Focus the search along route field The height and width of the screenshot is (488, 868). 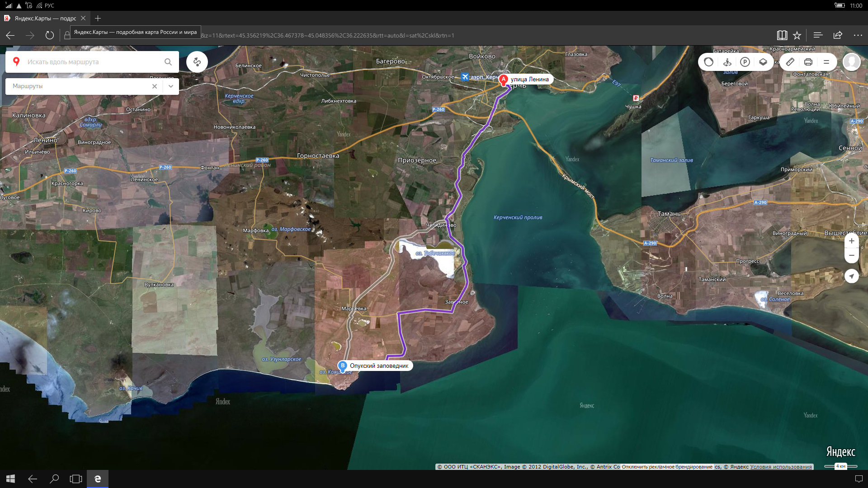click(x=93, y=62)
